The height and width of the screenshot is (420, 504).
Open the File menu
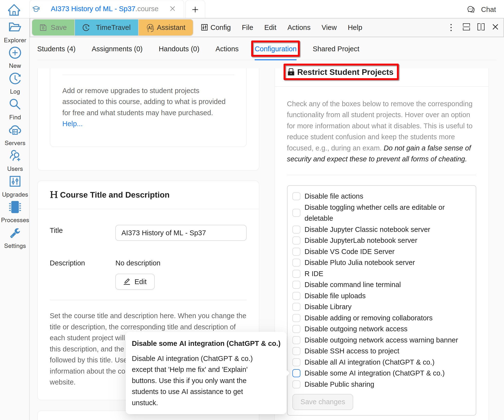[x=247, y=27]
